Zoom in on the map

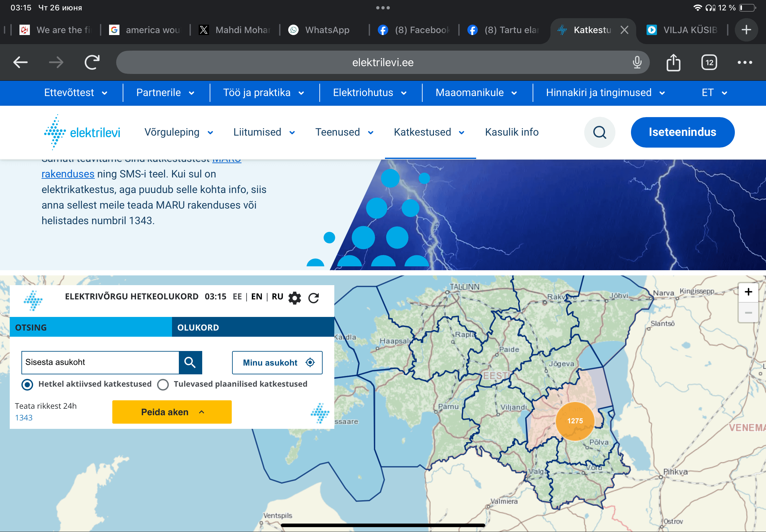[x=748, y=292]
